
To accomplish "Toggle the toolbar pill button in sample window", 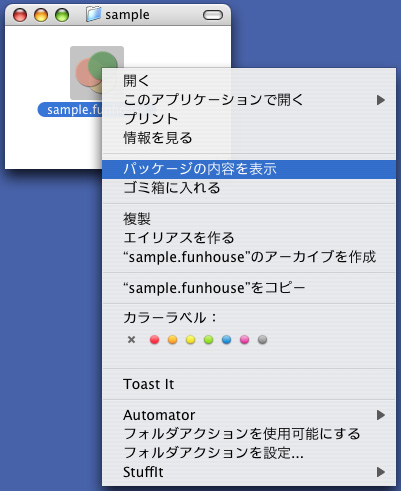I will [x=213, y=15].
